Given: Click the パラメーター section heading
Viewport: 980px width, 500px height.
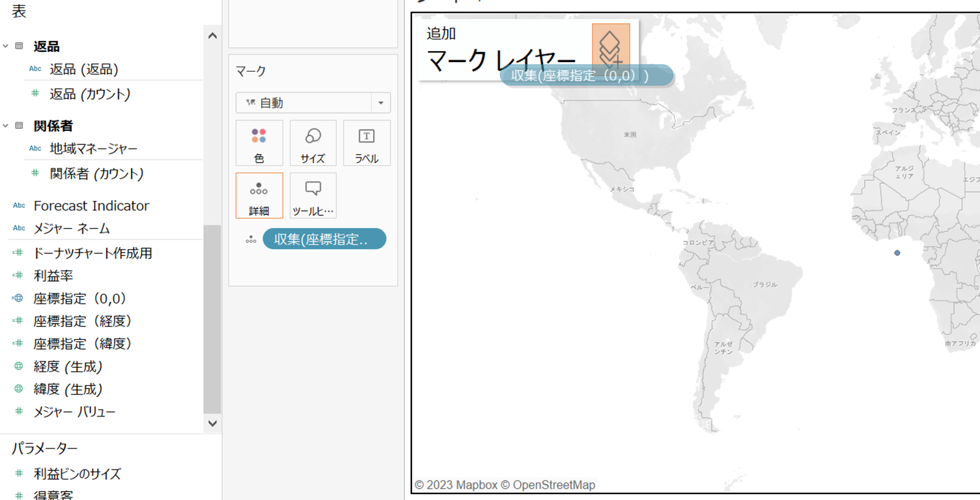Looking at the screenshot, I should [x=45, y=448].
